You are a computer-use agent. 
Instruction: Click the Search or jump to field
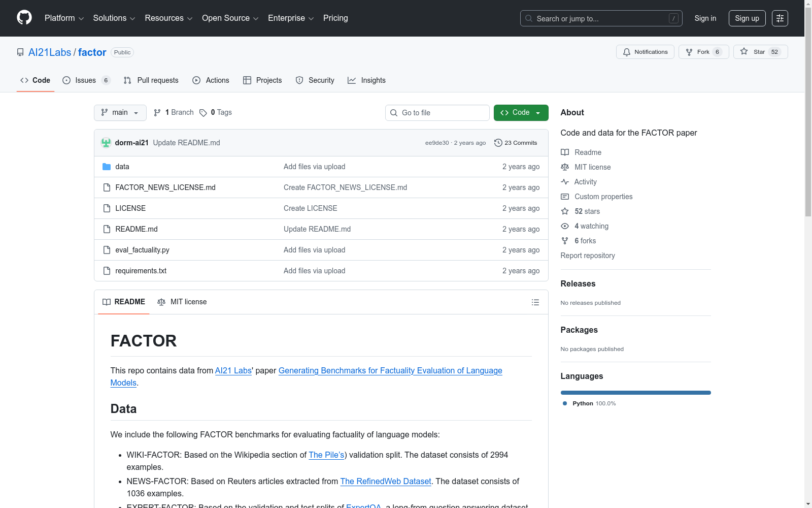tap(601, 18)
